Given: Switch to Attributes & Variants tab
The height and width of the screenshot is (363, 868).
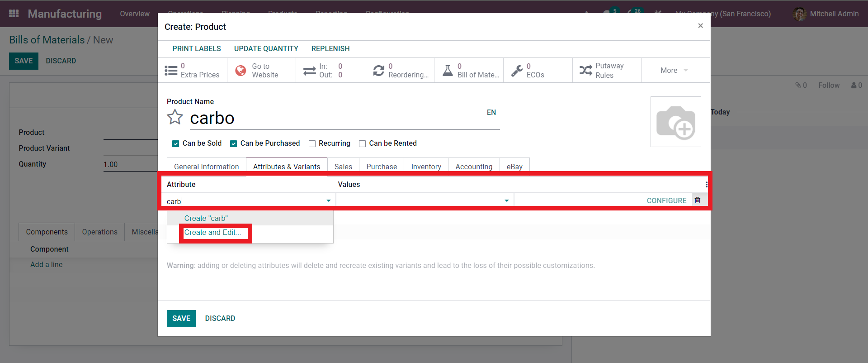Looking at the screenshot, I should [x=287, y=167].
